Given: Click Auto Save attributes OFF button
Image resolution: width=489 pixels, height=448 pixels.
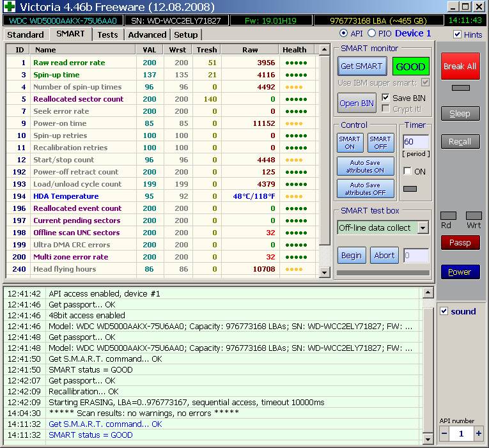Looking at the screenshot, I should coord(365,189).
